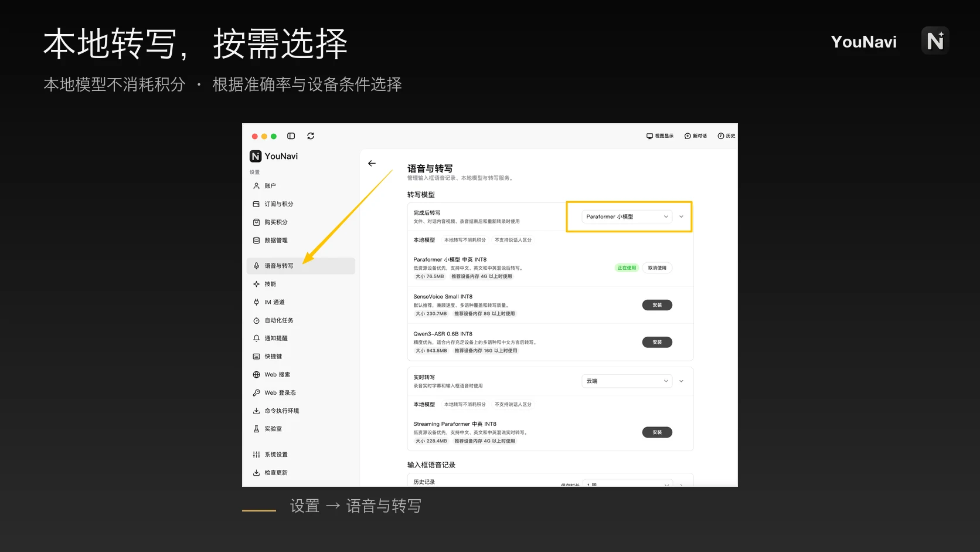This screenshot has height=552, width=980.
Task: Open 订阅与积分 settings page
Action: tap(301, 204)
